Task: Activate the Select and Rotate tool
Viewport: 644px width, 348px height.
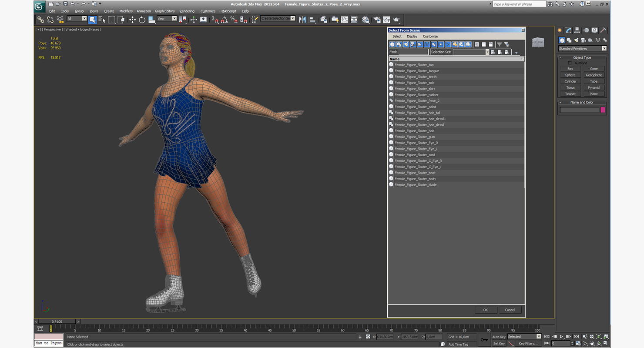Action: pos(142,20)
